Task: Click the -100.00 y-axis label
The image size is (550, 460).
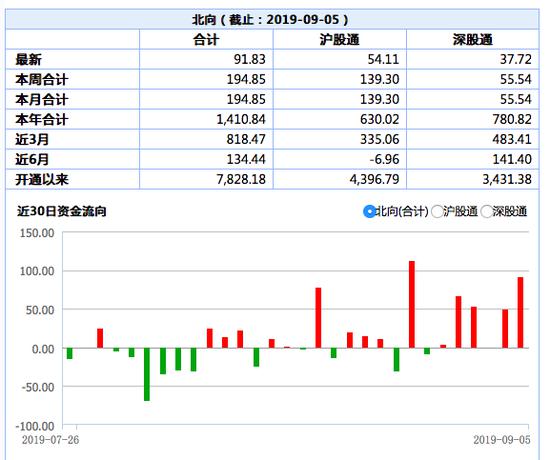Action: [x=35, y=426]
